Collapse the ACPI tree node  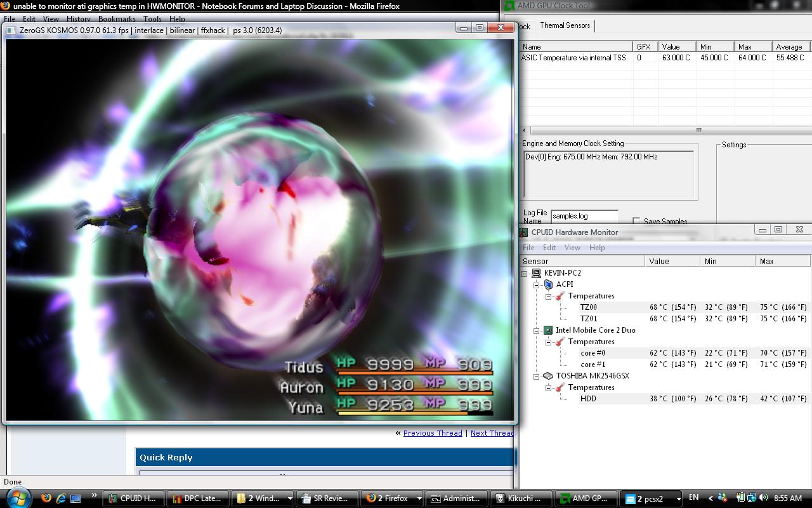tap(536, 284)
